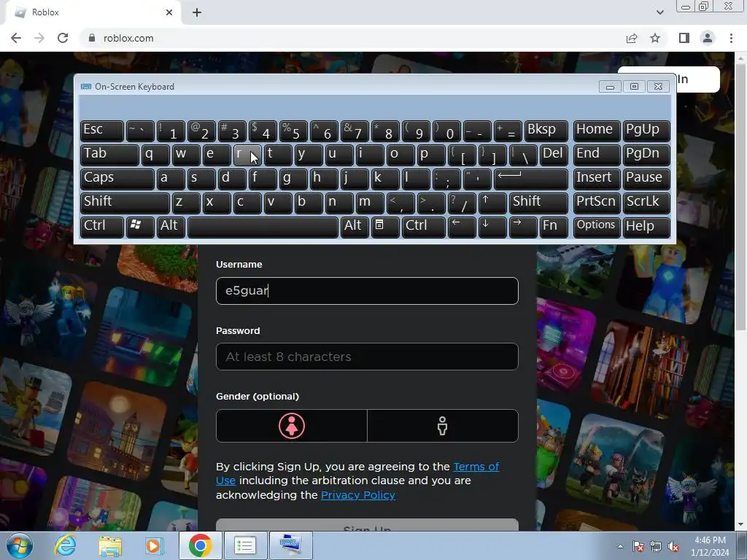Screen dimensions: 747x560
Task: Share this page icon in address bar
Action: click(632, 38)
